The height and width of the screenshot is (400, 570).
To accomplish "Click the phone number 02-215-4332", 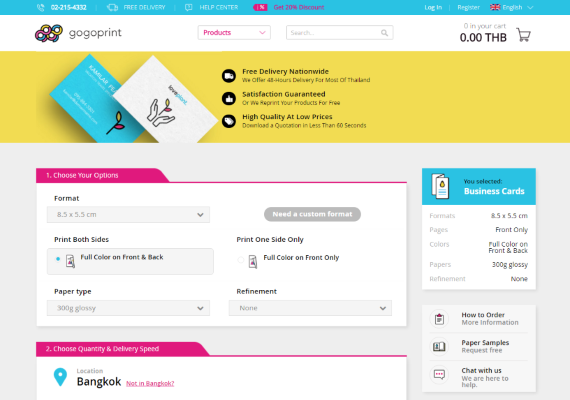I will 69,7.
